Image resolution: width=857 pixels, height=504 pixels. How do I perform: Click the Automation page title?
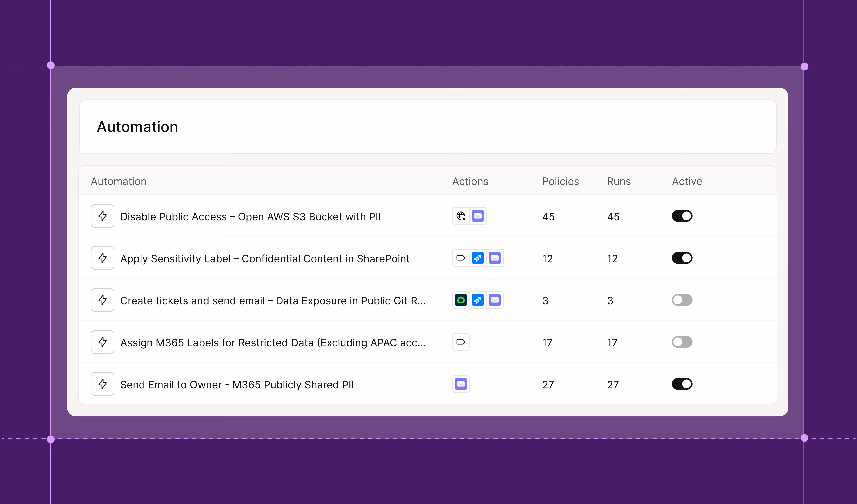coord(137,127)
